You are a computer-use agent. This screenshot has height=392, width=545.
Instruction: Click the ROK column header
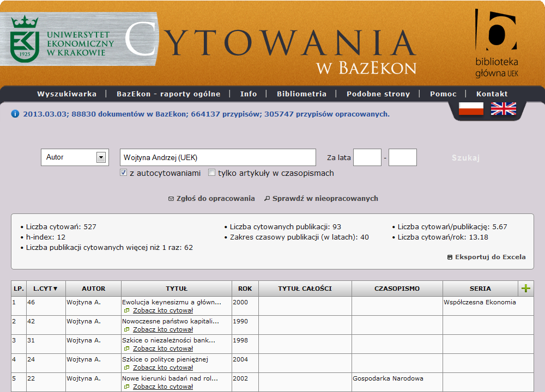pos(245,289)
